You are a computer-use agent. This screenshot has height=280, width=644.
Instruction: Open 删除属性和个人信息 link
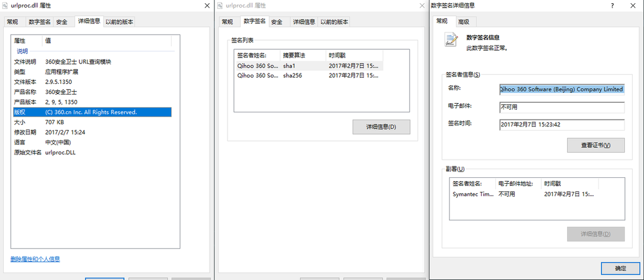click(x=35, y=259)
